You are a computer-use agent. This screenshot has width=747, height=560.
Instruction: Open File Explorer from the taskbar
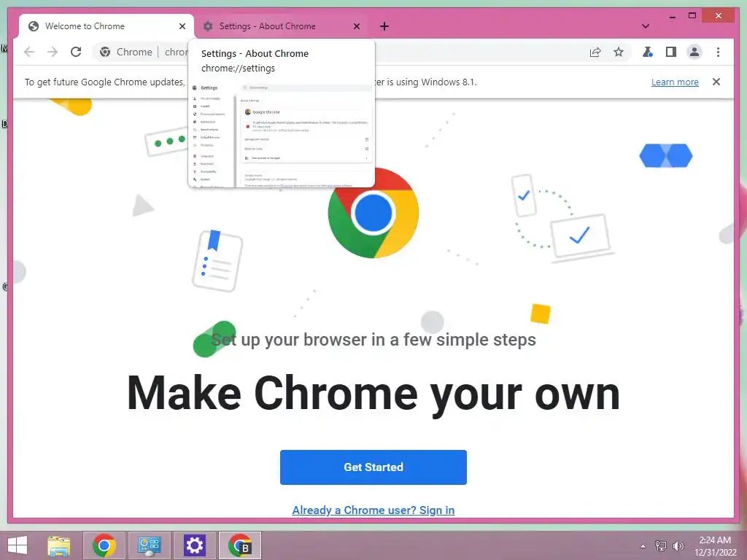click(59, 545)
